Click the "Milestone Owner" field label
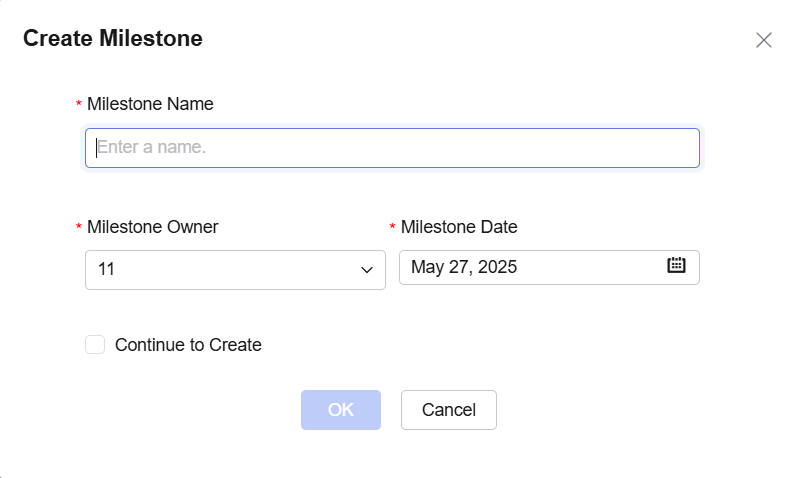 tap(153, 227)
